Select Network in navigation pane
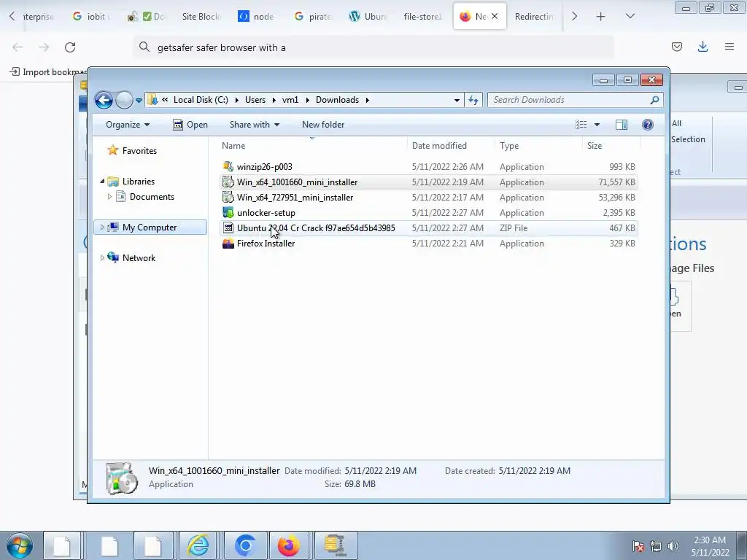 click(x=139, y=258)
